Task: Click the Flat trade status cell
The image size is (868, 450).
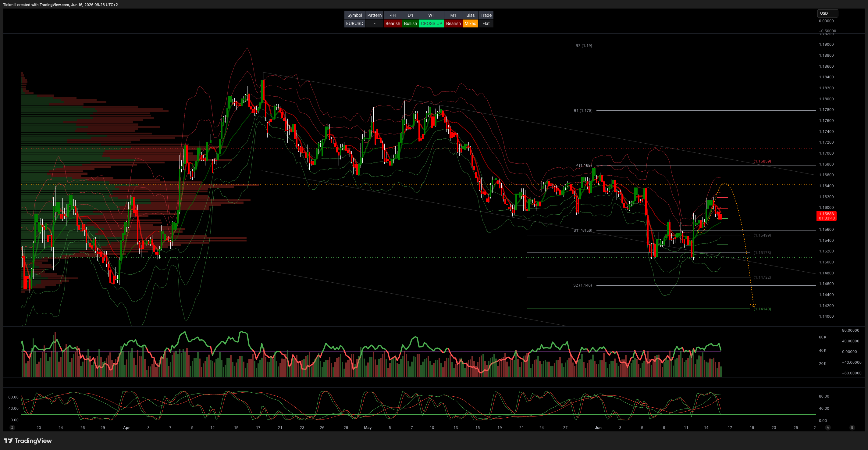Action: pos(486,23)
